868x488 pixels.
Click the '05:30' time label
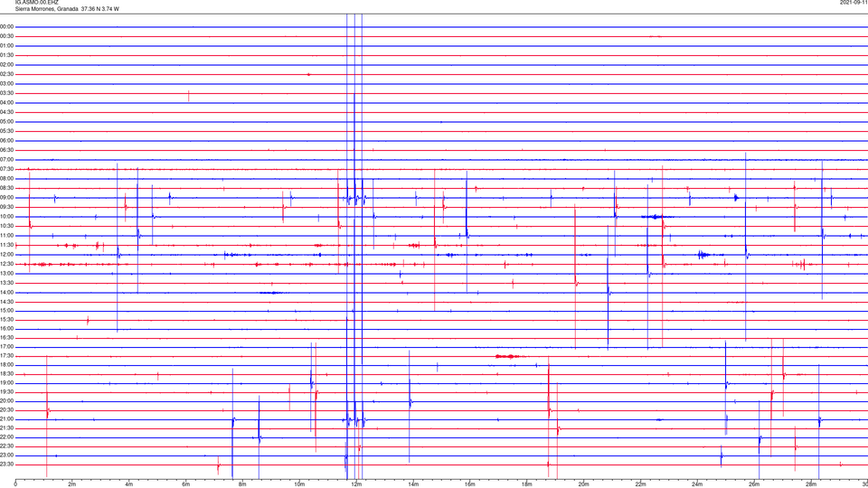pos(7,131)
